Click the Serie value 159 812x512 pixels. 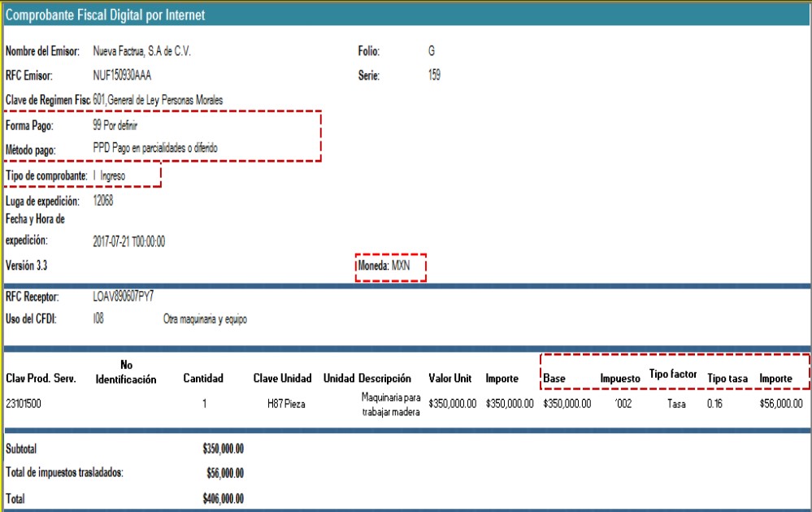pyautogui.click(x=434, y=76)
